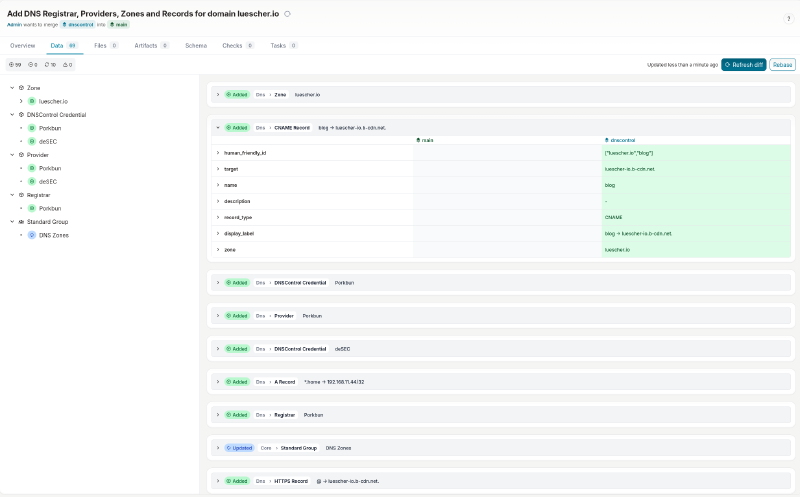This screenshot has width=800, height=497.
Task: Click 'Updated less than a minute ago' text
Action: tap(682, 65)
